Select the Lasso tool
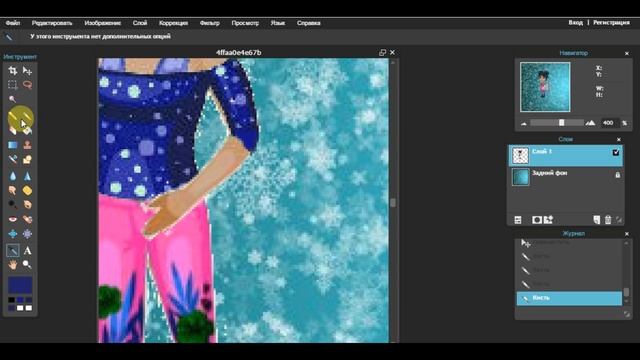 point(27,85)
